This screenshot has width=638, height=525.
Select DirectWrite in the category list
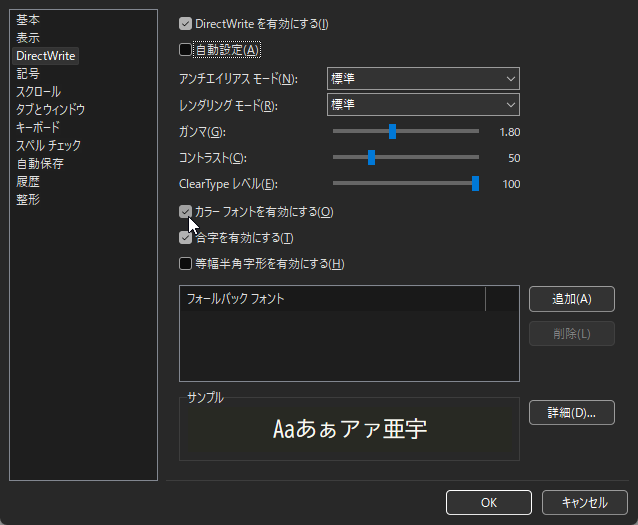tap(46, 56)
